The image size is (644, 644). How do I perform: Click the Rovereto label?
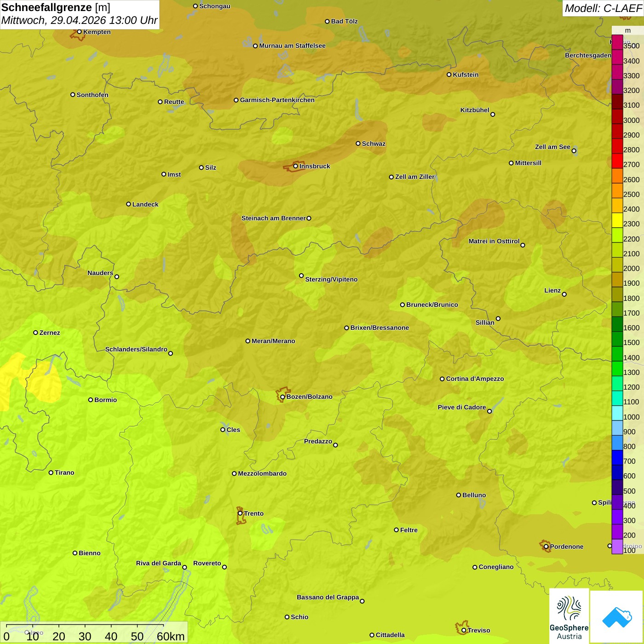[207, 563]
